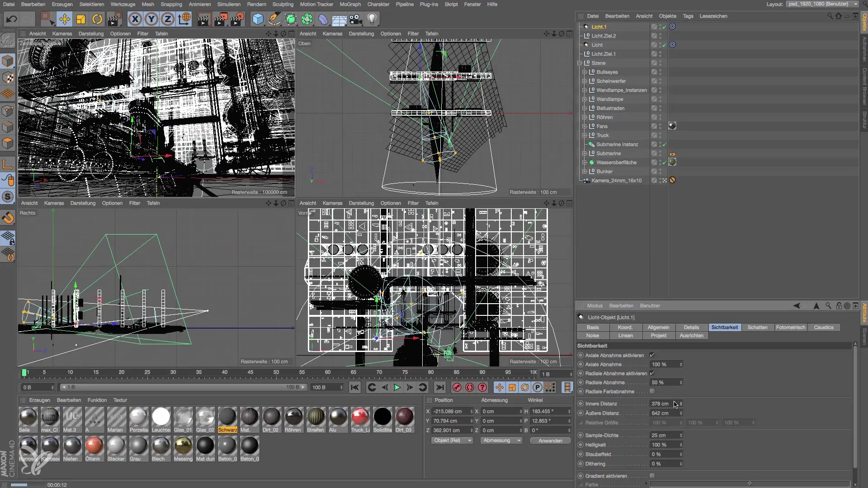The height and width of the screenshot is (488, 868).
Task: Select the Move tool icon
Action: click(x=64, y=19)
